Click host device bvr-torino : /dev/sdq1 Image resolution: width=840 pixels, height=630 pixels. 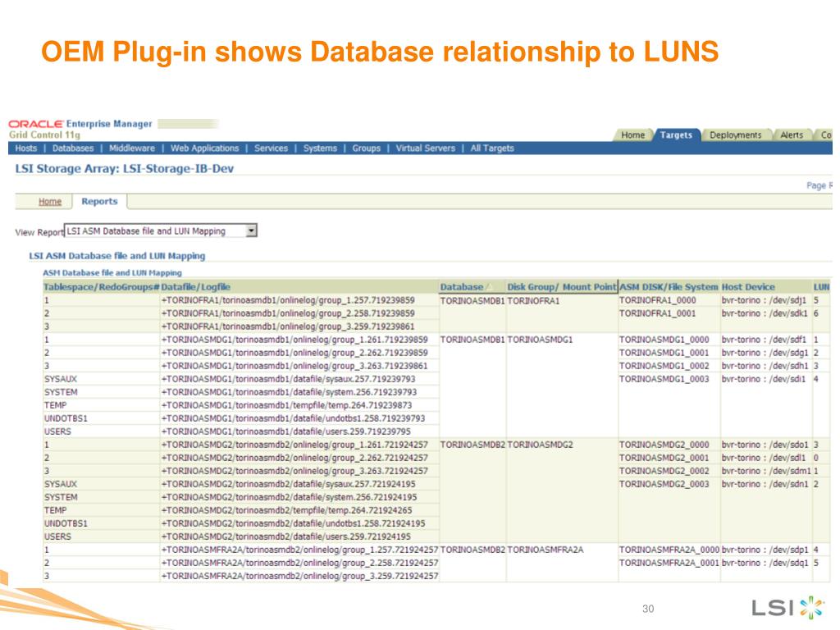(x=765, y=563)
